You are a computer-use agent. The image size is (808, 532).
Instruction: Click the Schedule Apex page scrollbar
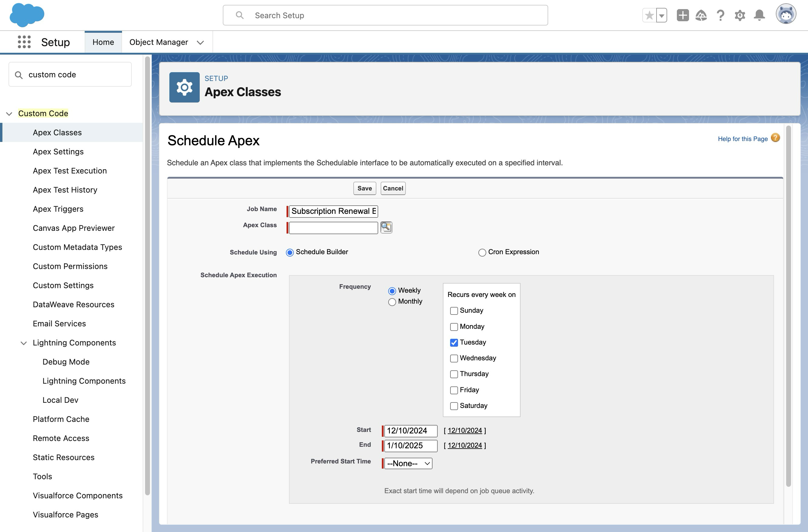pos(788,306)
